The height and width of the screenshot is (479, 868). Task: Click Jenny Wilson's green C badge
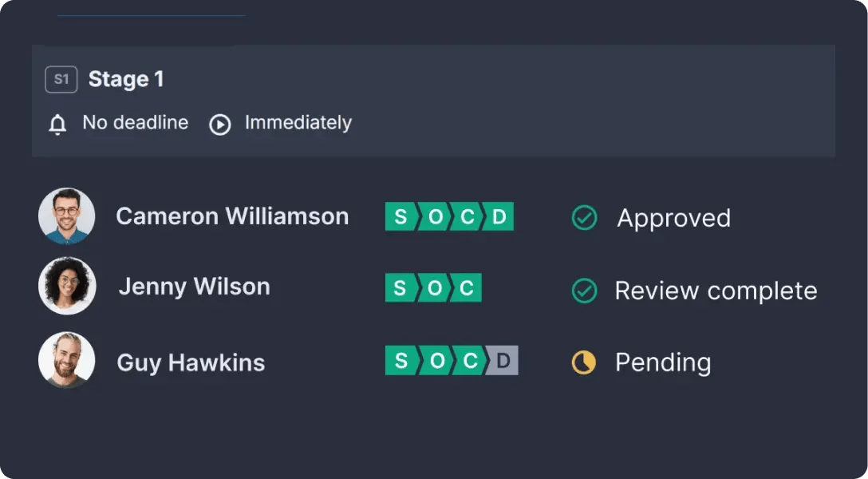click(x=467, y=288)
